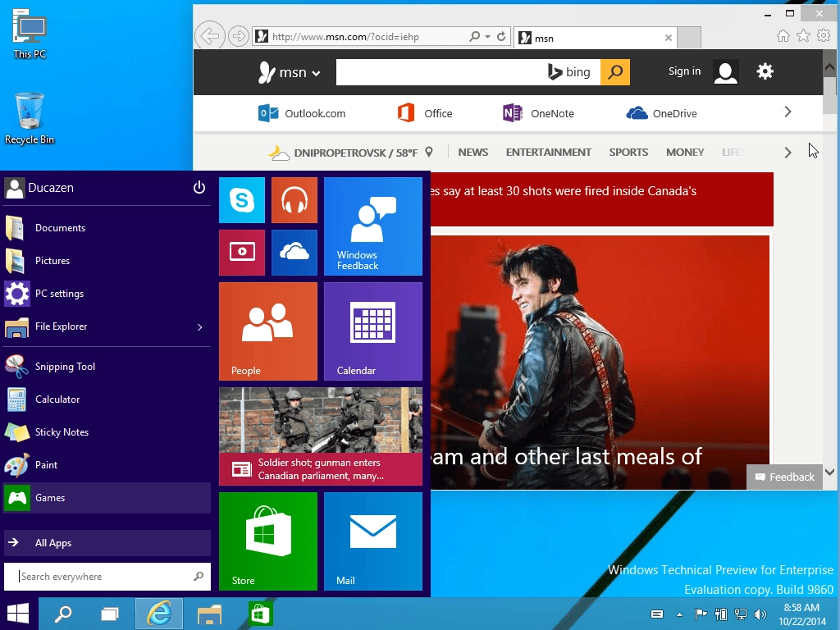
Task: Go back in Internet Explorer
Action: (209, 36)
